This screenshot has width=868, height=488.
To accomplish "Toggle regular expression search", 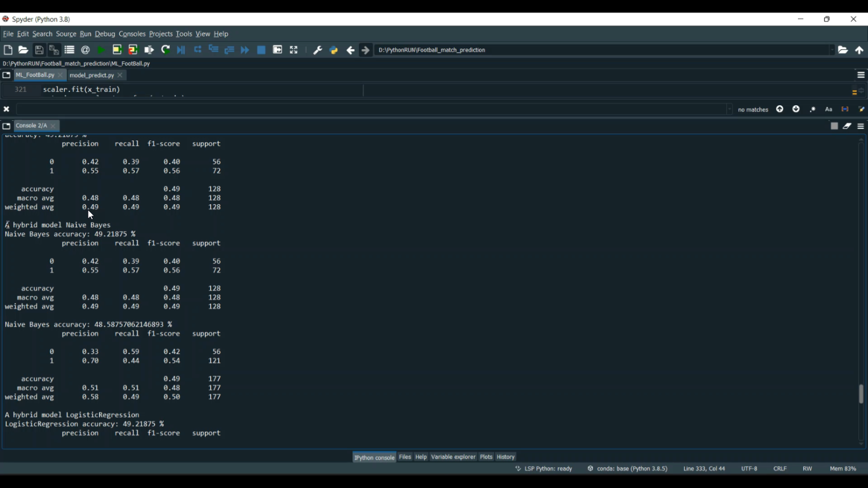I will [812, 109].
